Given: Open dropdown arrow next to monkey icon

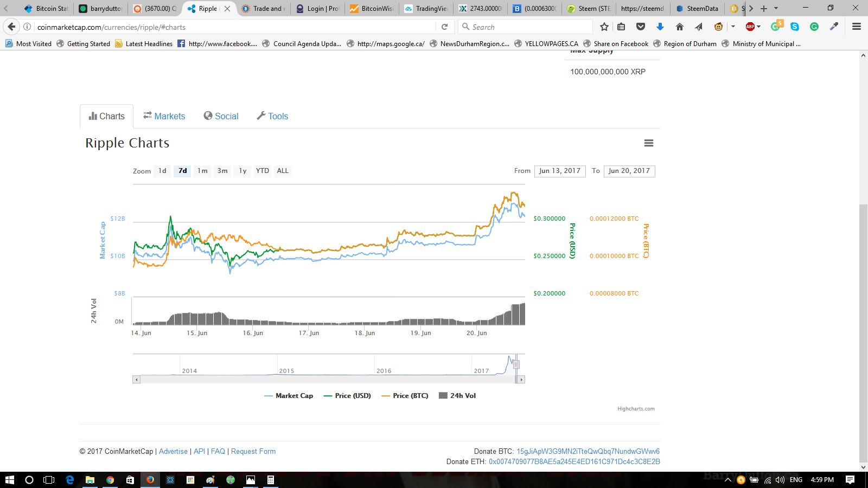Looking at the screenshot, I should tap(733, 27).
